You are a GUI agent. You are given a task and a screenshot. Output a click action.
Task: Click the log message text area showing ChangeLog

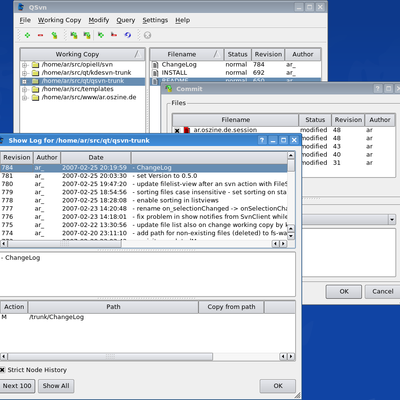(x=147, y=274)
